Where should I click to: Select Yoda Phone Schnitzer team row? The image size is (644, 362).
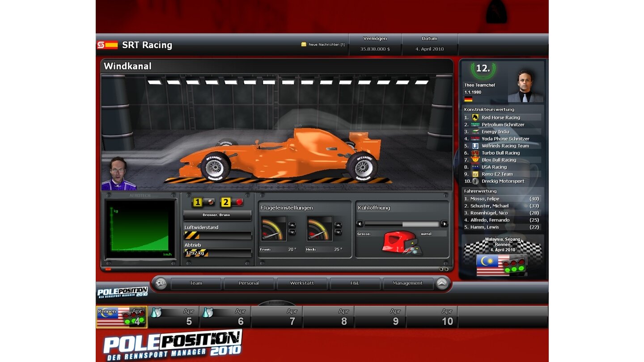502,139
